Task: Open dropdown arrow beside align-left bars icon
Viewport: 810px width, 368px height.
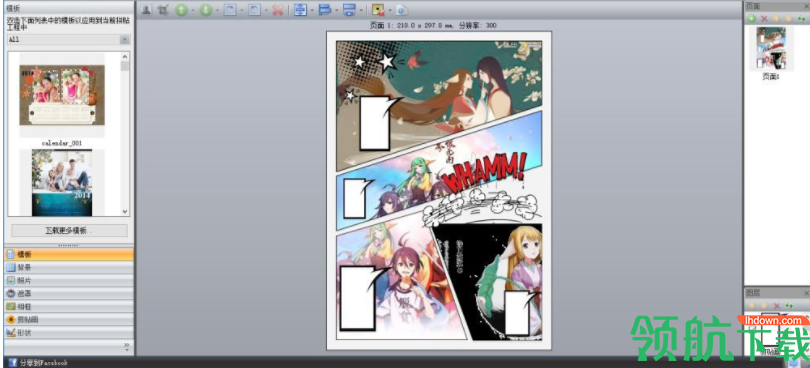Action: click(336, 10)
